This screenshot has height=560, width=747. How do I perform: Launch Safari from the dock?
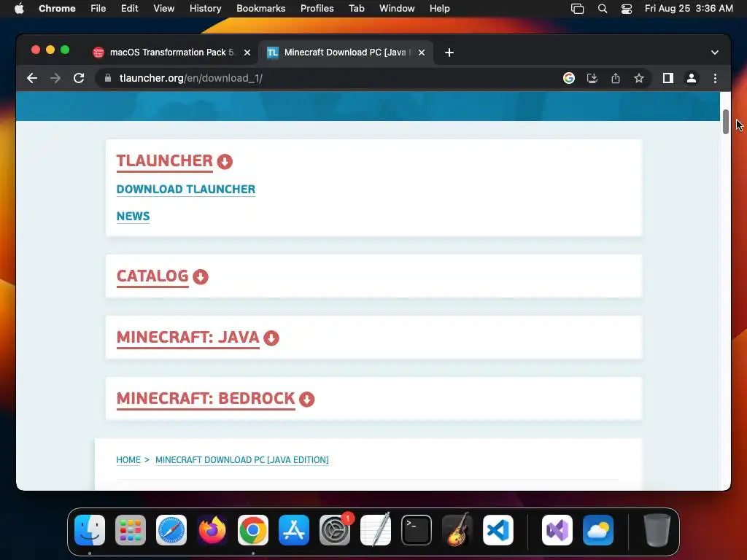click(x=171, y=530)
